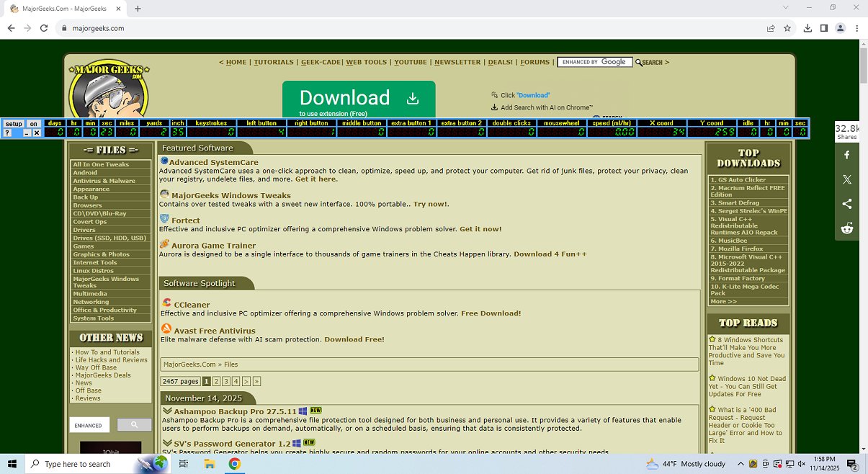Go to page 4 of files
This screenshot has width=868, height=474.
tap(236, 381)
